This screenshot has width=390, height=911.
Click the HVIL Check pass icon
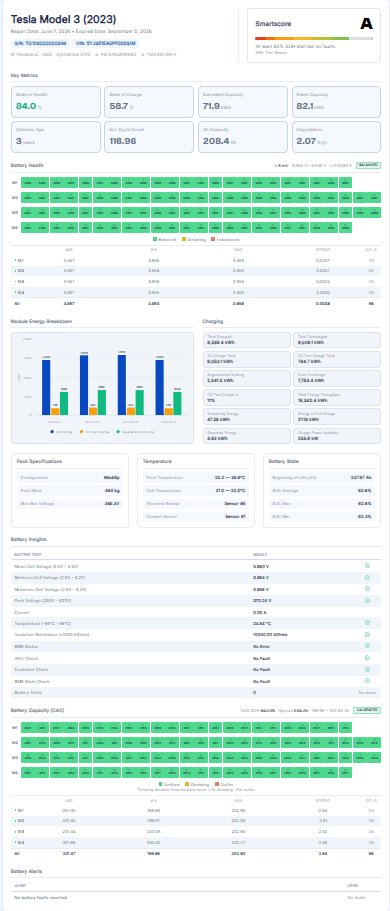click(367, 657)
